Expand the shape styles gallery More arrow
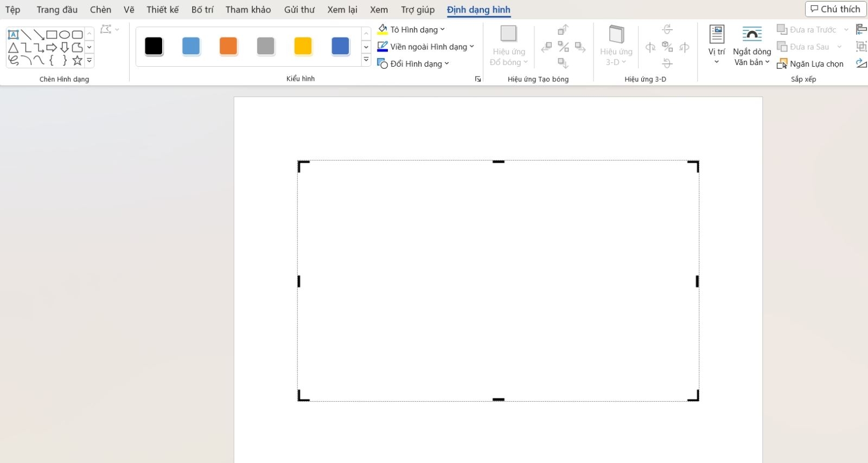868x463 pixels. click(x=366, y=60)
